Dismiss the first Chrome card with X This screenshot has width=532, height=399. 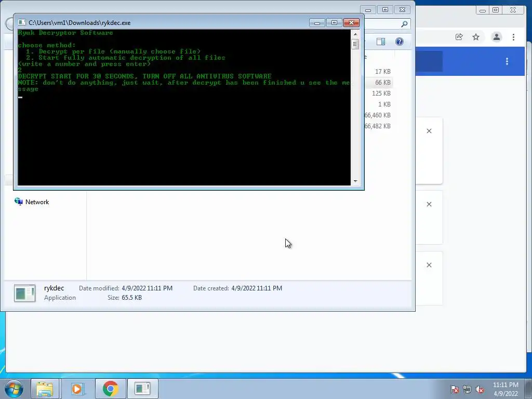pos(429,131)
